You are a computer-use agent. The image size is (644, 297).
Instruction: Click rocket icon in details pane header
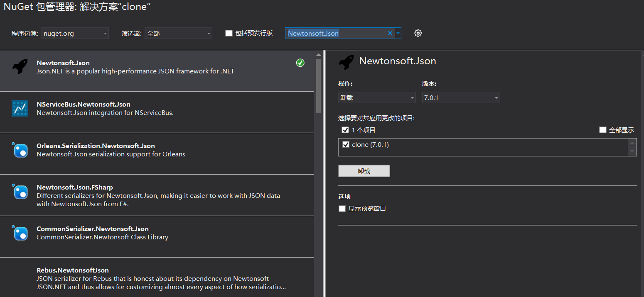[347, 62]
